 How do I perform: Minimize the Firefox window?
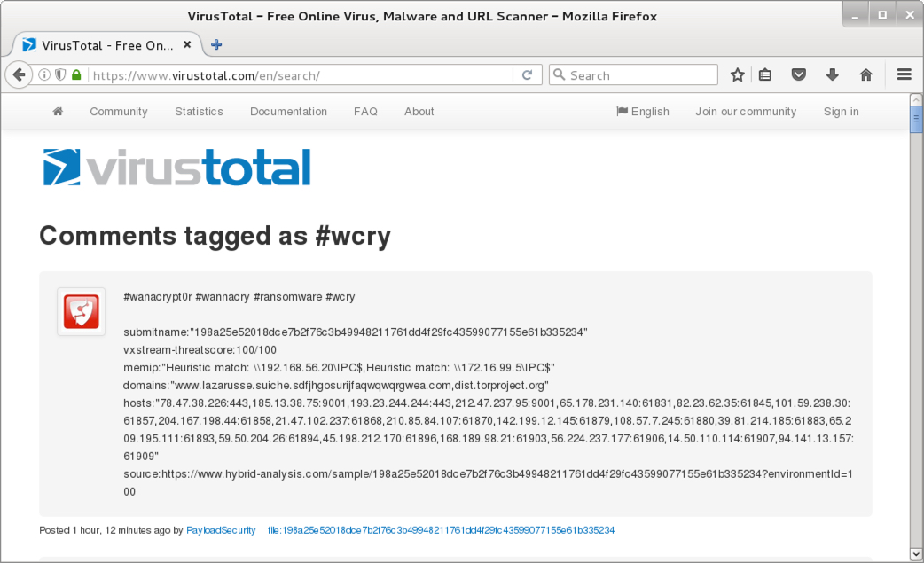855,15
